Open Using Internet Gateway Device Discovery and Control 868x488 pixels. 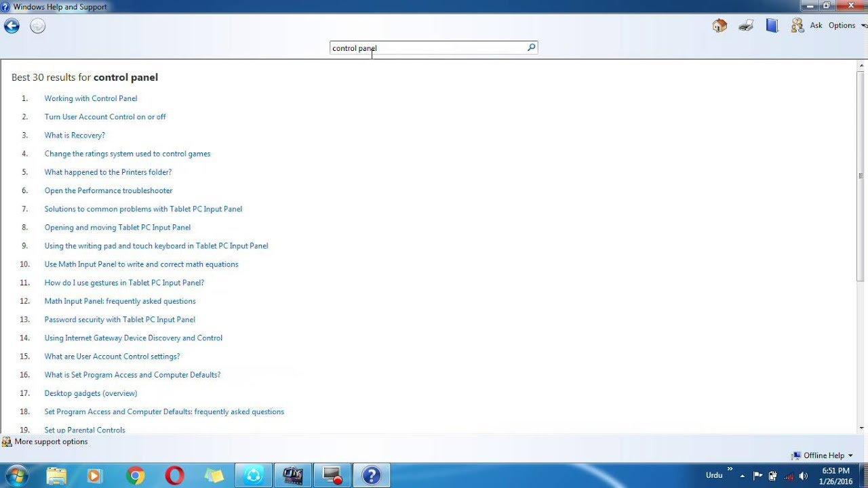tap(134, 338)
